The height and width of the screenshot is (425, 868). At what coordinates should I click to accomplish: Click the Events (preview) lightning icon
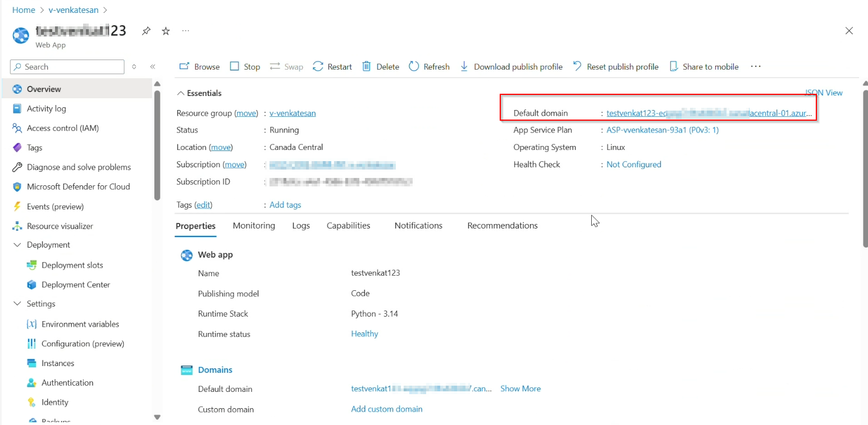[17, 206]
